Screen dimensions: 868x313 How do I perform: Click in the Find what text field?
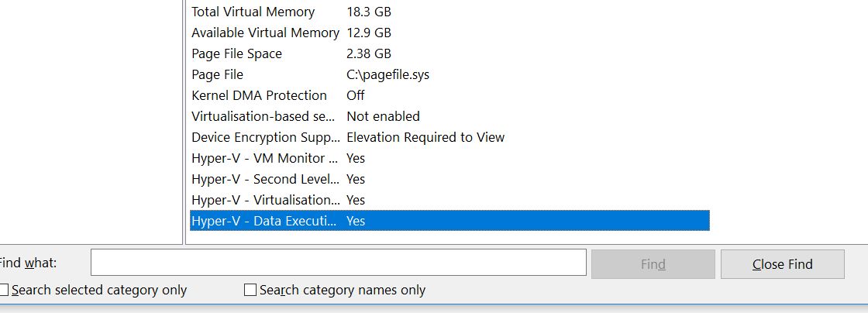[x=338, y=263]
